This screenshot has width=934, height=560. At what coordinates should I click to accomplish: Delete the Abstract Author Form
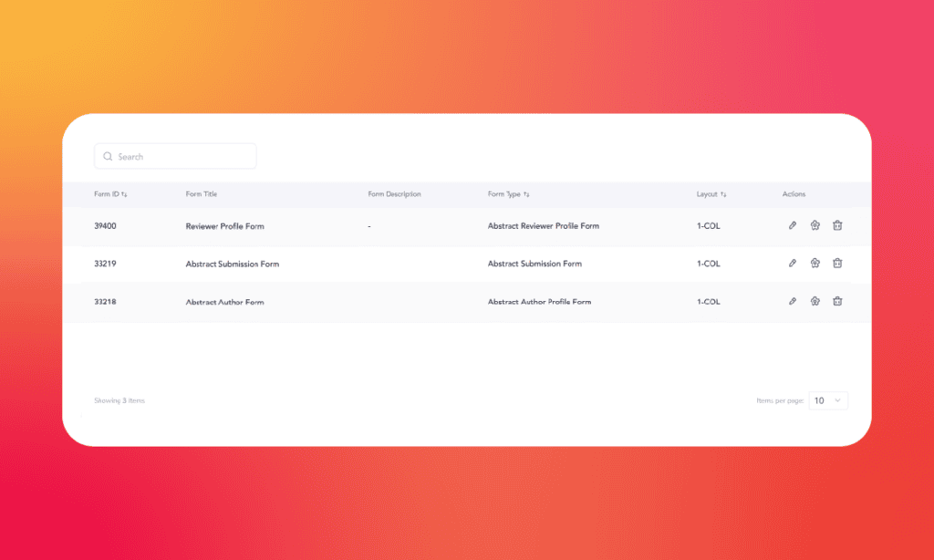tap(837, 301)
